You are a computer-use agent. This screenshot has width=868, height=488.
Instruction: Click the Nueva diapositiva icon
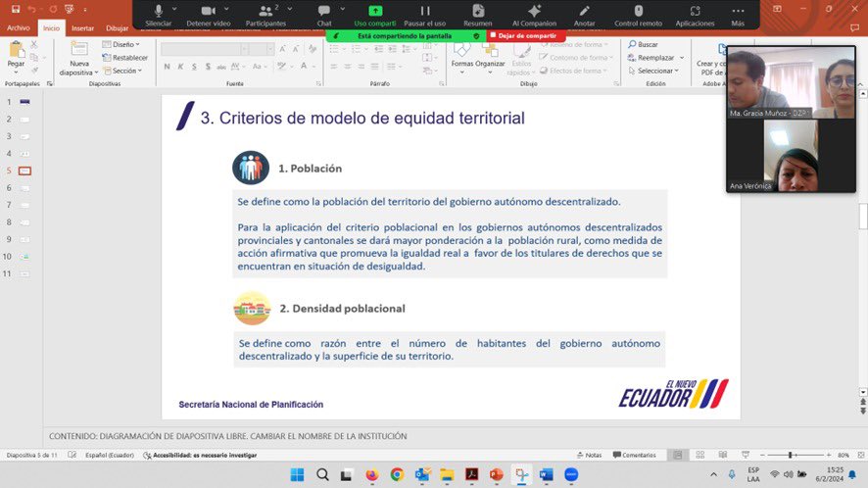pos(79,49)
